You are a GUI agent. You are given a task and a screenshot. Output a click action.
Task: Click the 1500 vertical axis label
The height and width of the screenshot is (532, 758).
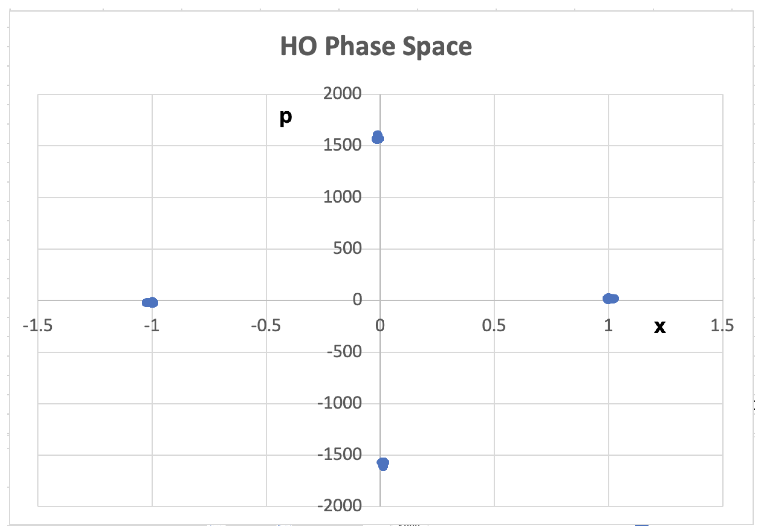point(342,145)
